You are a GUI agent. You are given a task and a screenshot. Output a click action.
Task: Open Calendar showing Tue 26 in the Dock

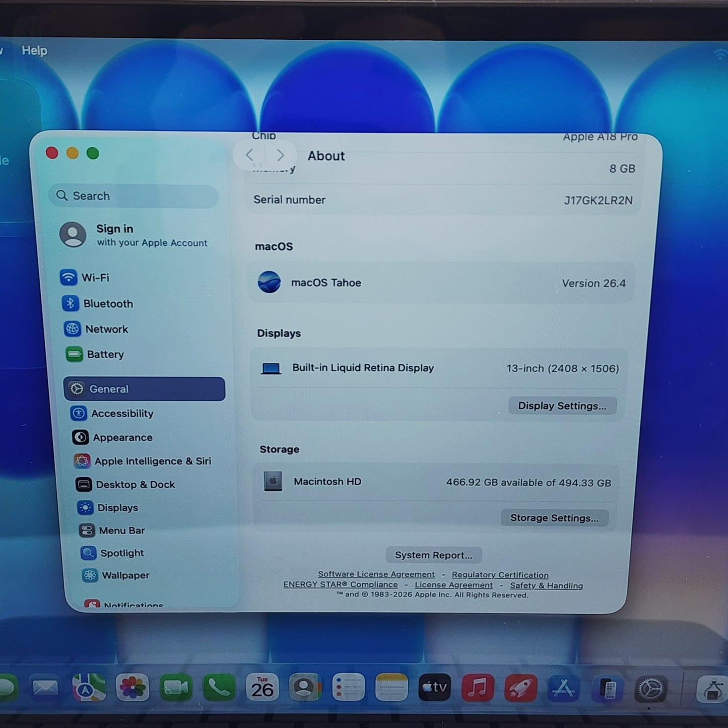[x=262, y=688]
